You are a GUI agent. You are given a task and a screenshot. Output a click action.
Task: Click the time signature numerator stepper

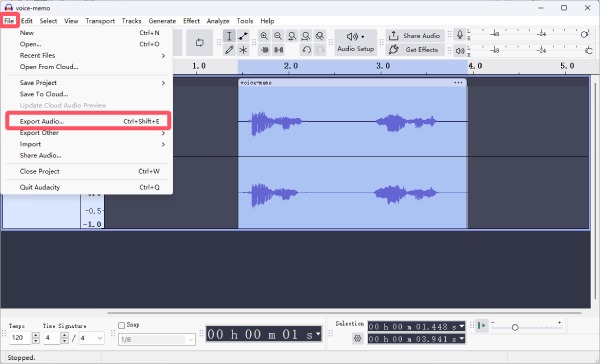[x=65, y=338]
